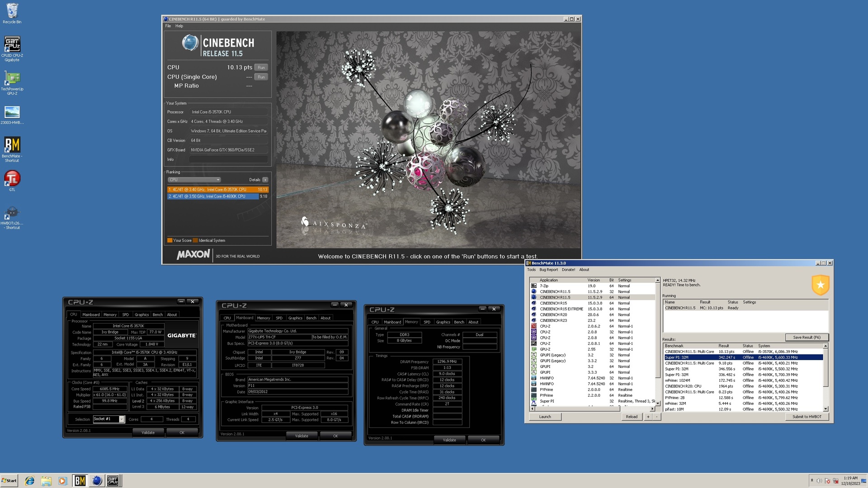
Task: Click the BenchMate results list scroll-down arrow
Action: (826, 409)
